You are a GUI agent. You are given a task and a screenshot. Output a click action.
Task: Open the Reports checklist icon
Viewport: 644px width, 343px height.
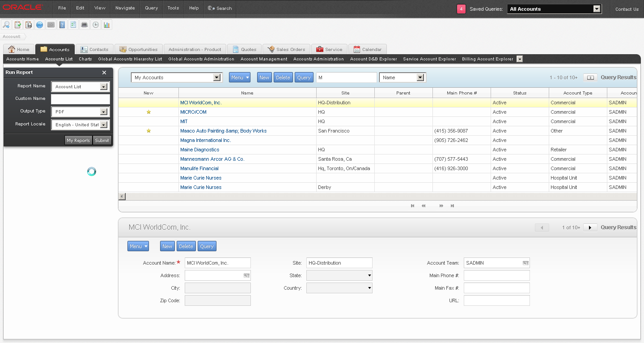tap(73, 25)
